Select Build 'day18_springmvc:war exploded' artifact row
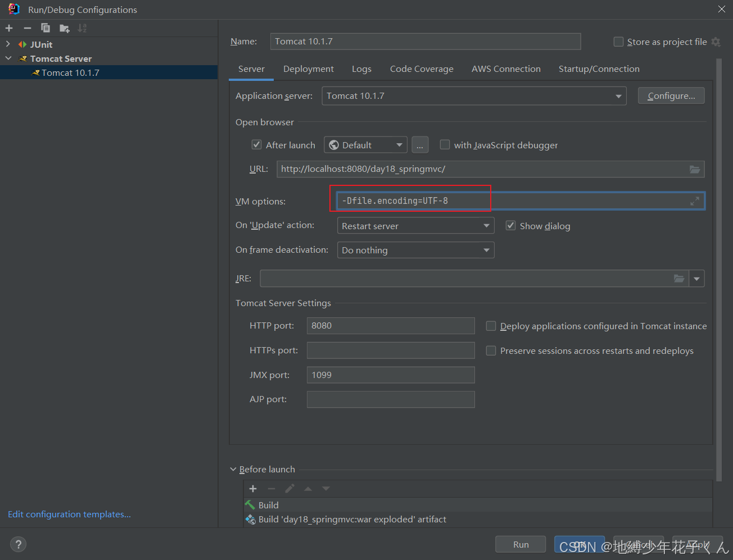Image resolution: width=733 pixels, height=560 pixels. pyautogui.click(x=478, y=520)
